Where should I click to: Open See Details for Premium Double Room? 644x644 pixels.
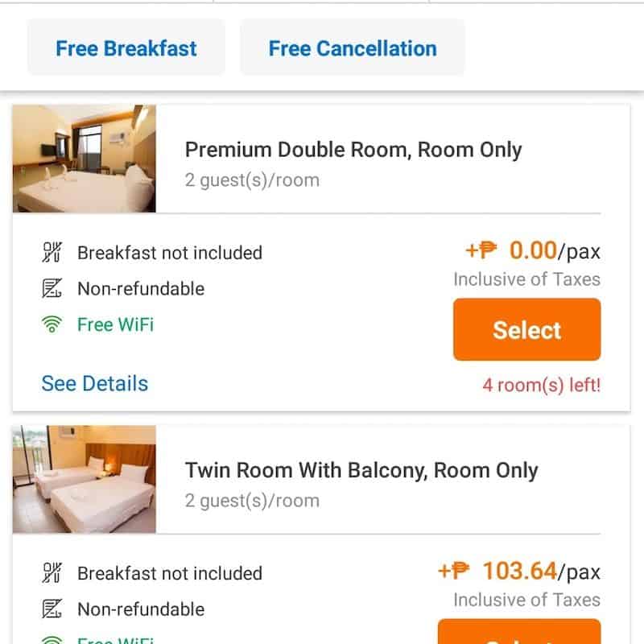click(x=95, y=383)
